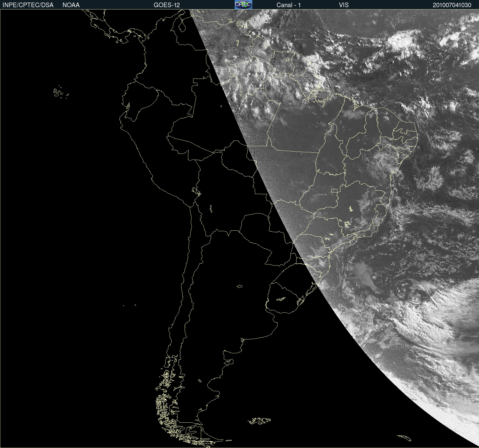This screenshot has width=479, height=448.
Task: Click the GOES-12 satellite label
Action: coord(167,5)
